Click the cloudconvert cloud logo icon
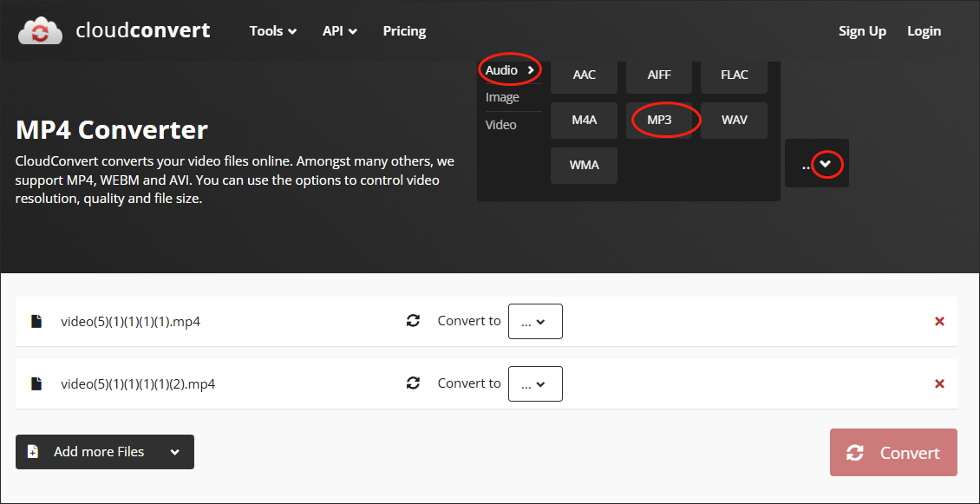Image resolution: width=980 pixels, height=504 pixels. [40, 31]
